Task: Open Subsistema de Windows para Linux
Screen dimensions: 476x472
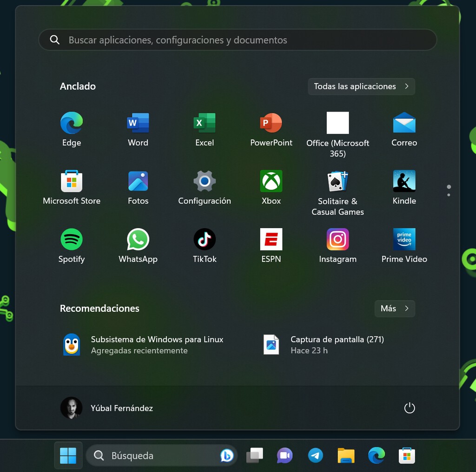Action: click(144, 345)
